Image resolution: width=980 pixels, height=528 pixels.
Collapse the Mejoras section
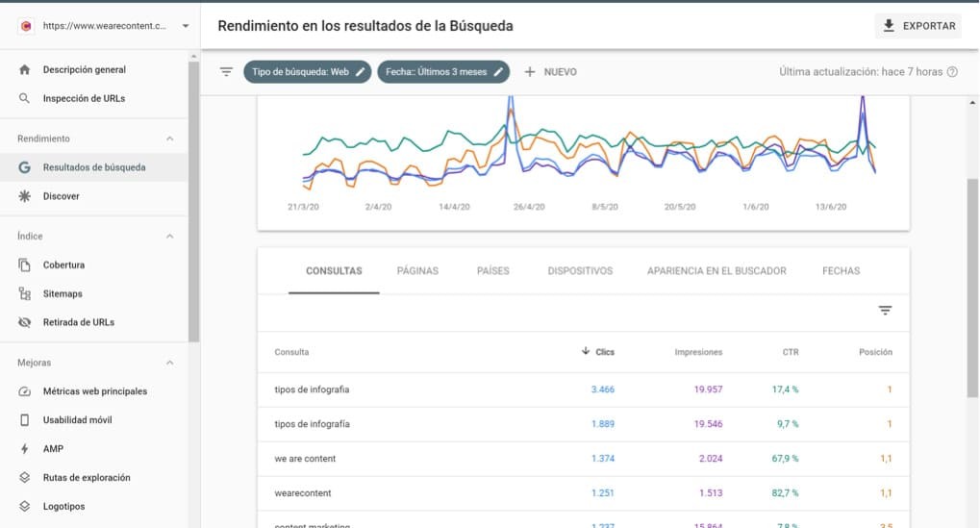click(170, 364)
